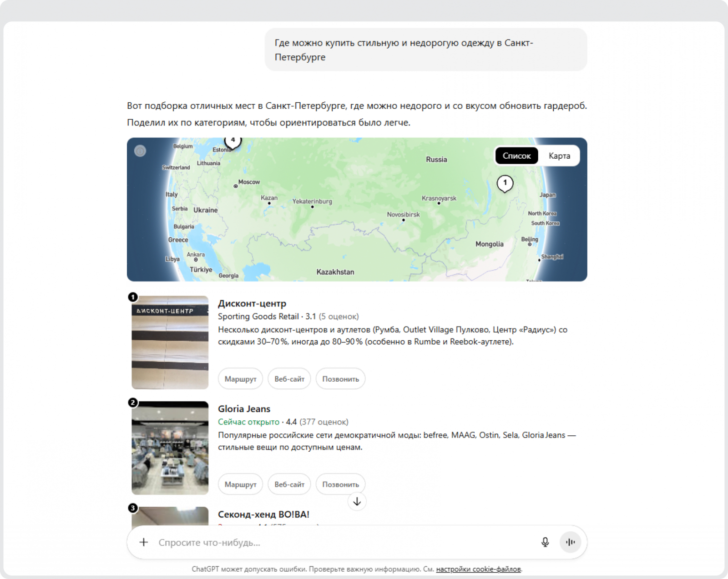Switch to the Карта view
Viewport: 728px width, 579px height.
(559, 156)
